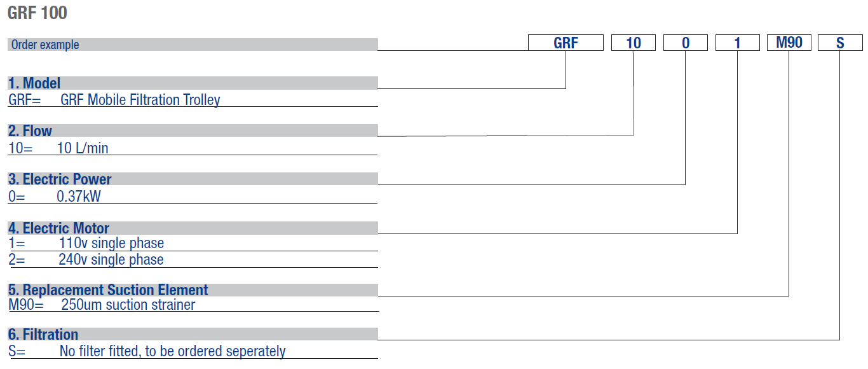Screen dimensions: 868x369
Task: Select the GRF Mobile Filtration Trolley text
Action: click(140, 100)
